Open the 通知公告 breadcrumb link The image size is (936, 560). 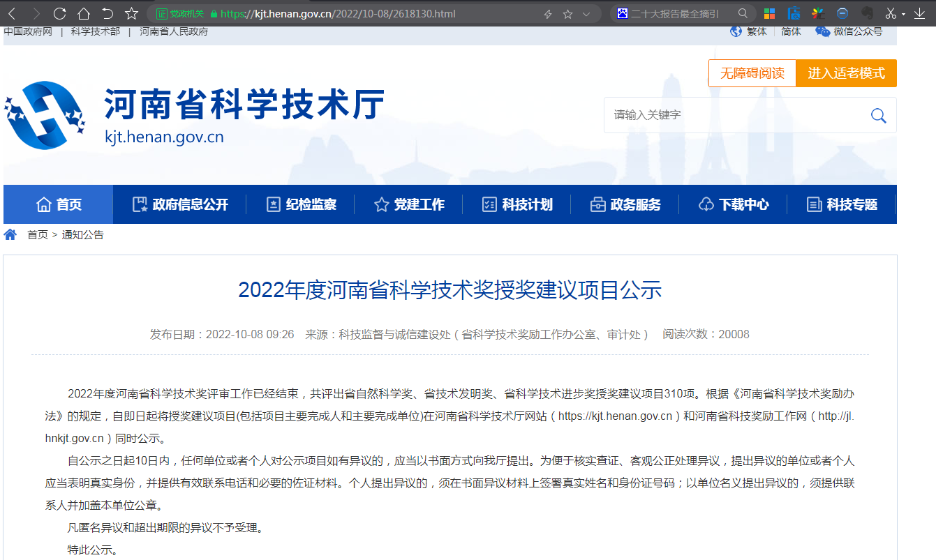point(83,234)
